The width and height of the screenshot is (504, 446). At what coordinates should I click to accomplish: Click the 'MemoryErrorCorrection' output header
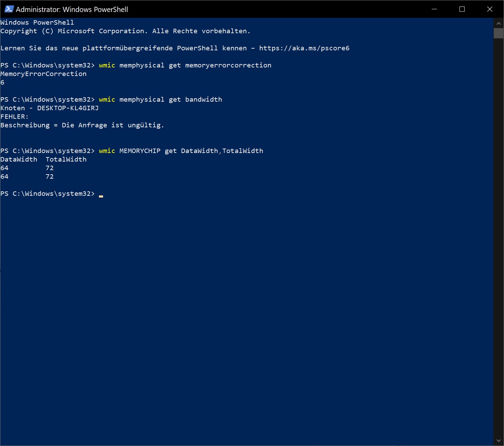43,74
